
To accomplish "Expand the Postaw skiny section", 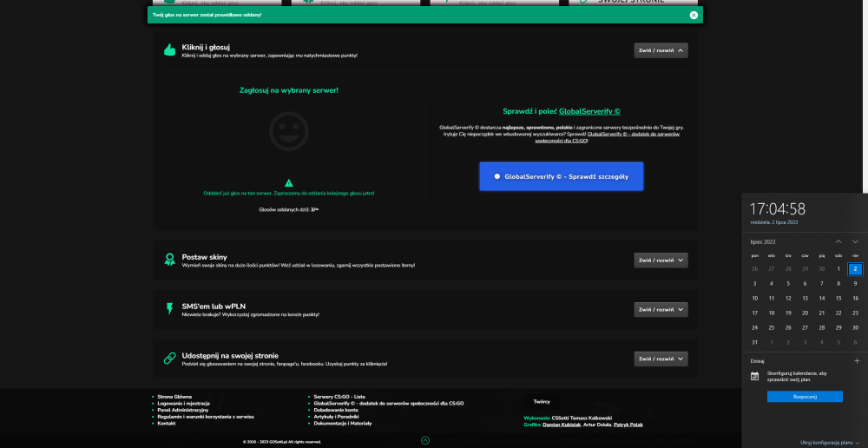I will [x=661, y=260].
